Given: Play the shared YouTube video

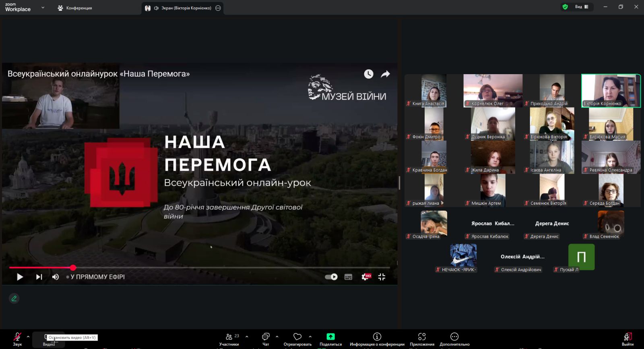Looking at the screenshot, I should pyautogui.click(x=20, y=277).
